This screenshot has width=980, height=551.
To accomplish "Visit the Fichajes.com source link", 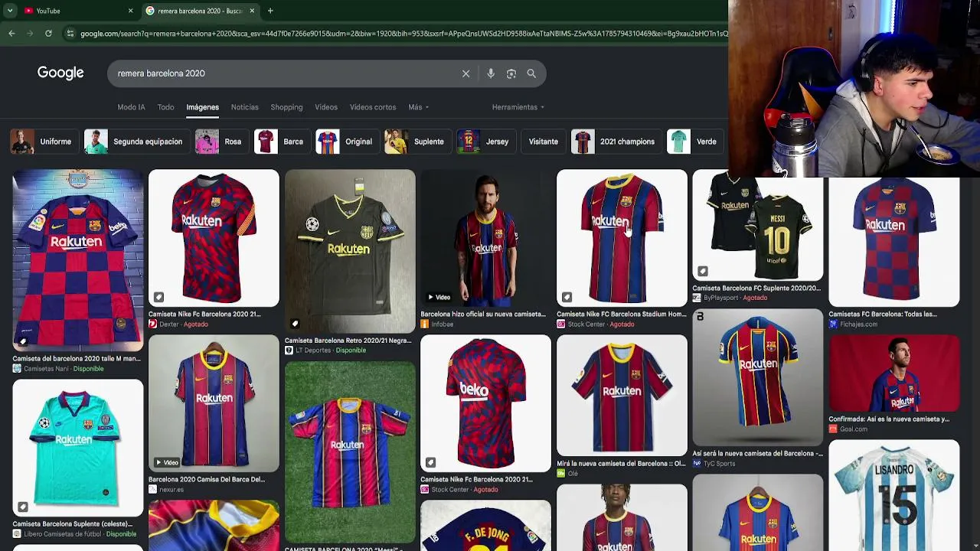I will pyautogui.click(x=858, y=324).
